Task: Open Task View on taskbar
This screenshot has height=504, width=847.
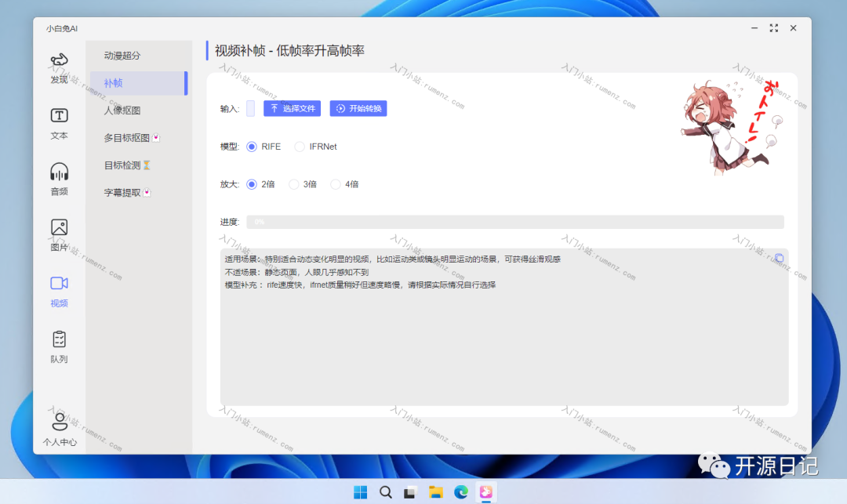Action: pyautogui.click(x=410, y=492)
